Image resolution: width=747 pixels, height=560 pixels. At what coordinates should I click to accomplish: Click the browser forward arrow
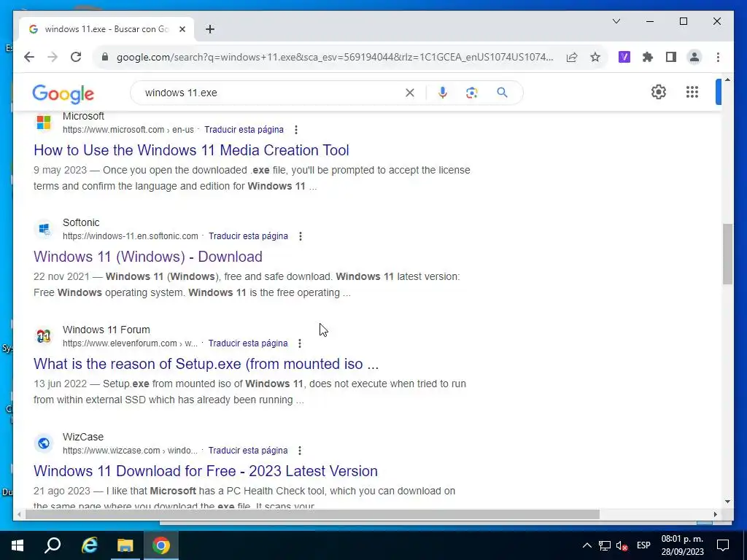53,57
